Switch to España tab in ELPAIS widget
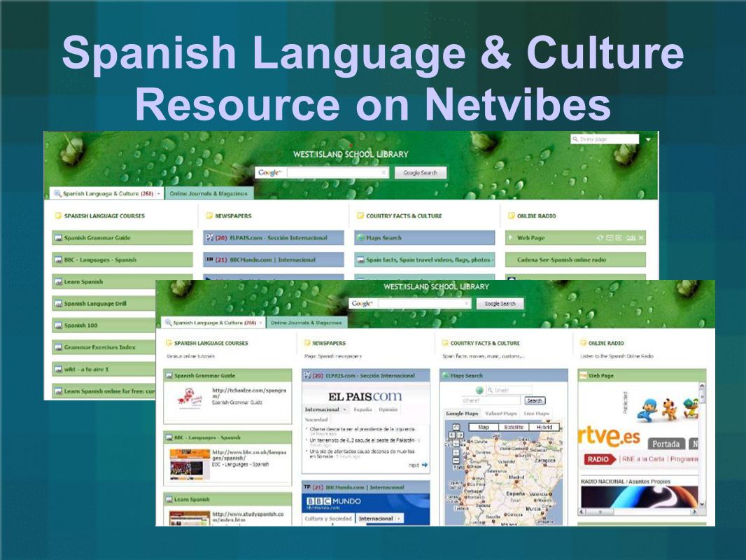 [363, 409]
